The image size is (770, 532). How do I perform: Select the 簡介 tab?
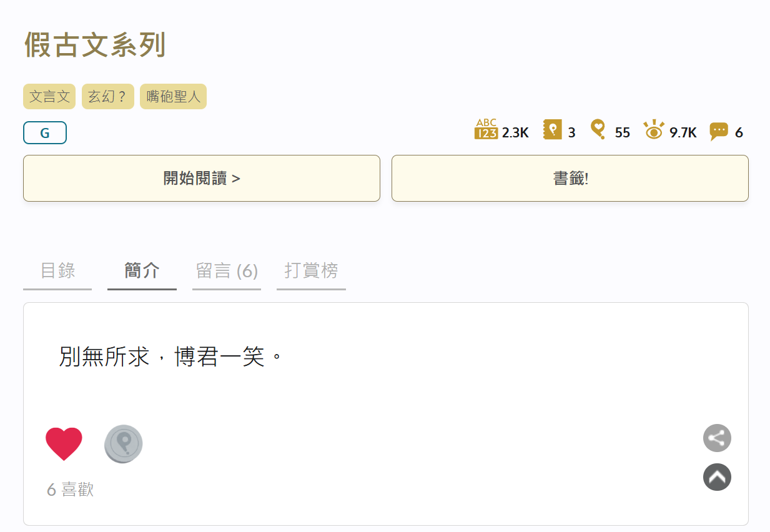point(142,271)
